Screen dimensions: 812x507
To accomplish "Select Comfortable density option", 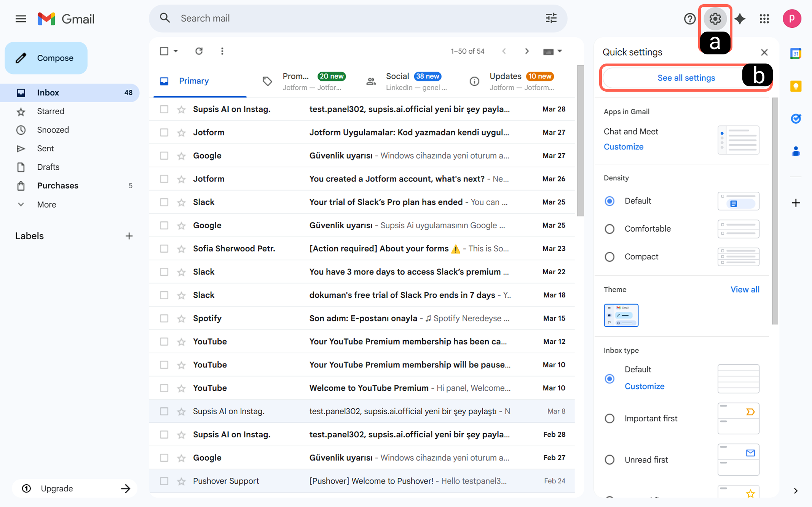I will [609, 229].
